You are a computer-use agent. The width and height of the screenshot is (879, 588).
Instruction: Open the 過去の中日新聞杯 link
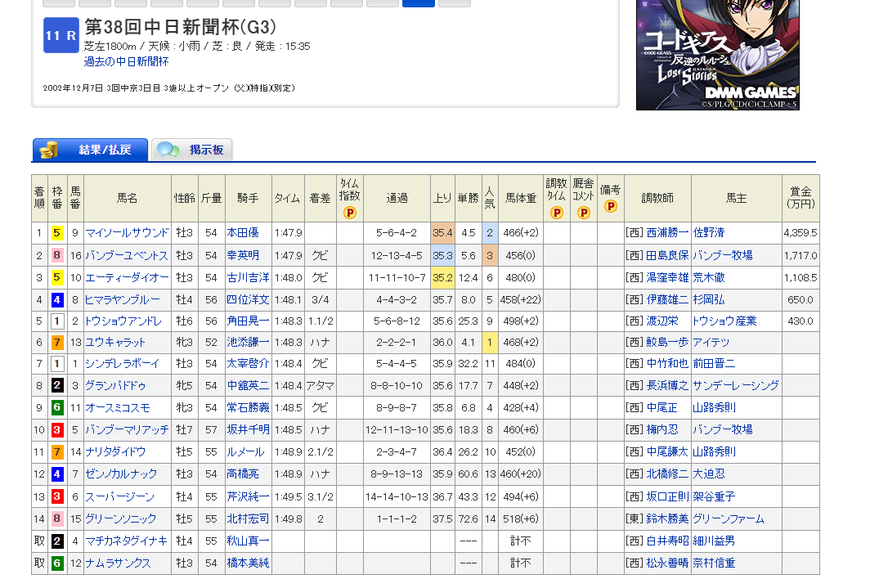[126, 61]
